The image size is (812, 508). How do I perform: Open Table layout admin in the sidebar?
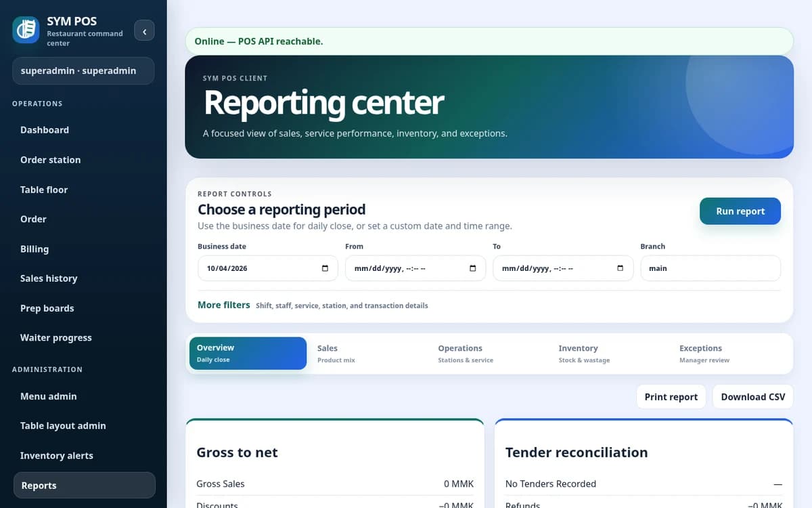pyautogui.click(x=85, y=425)
